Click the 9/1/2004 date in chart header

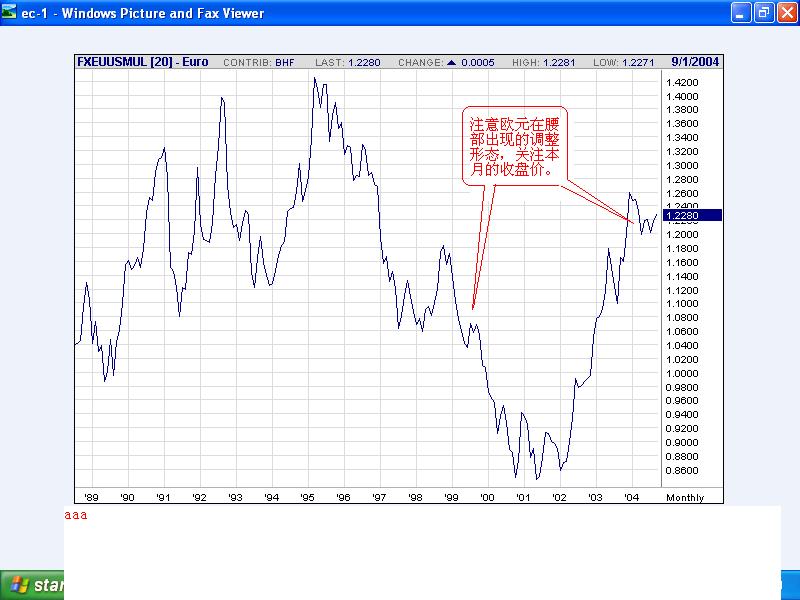tap(695, 62)
